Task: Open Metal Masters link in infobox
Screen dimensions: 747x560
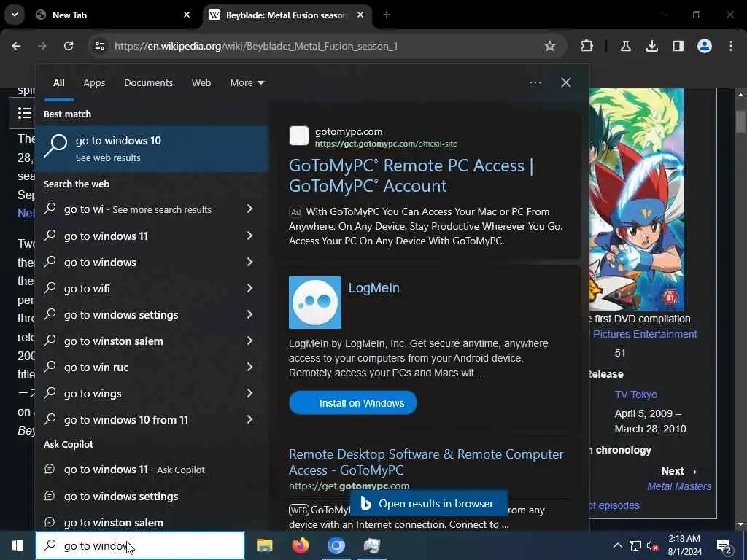Action: [679, 486]
